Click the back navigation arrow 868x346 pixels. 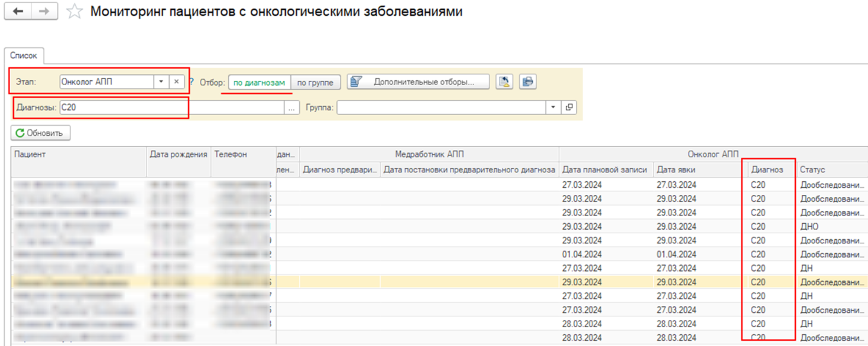(x=18, y=12)
